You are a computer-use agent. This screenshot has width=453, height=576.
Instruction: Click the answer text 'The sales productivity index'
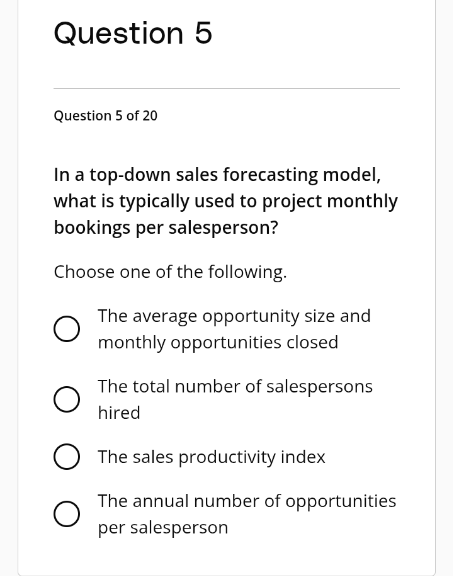pyautogui.click(x=212, y=457)
